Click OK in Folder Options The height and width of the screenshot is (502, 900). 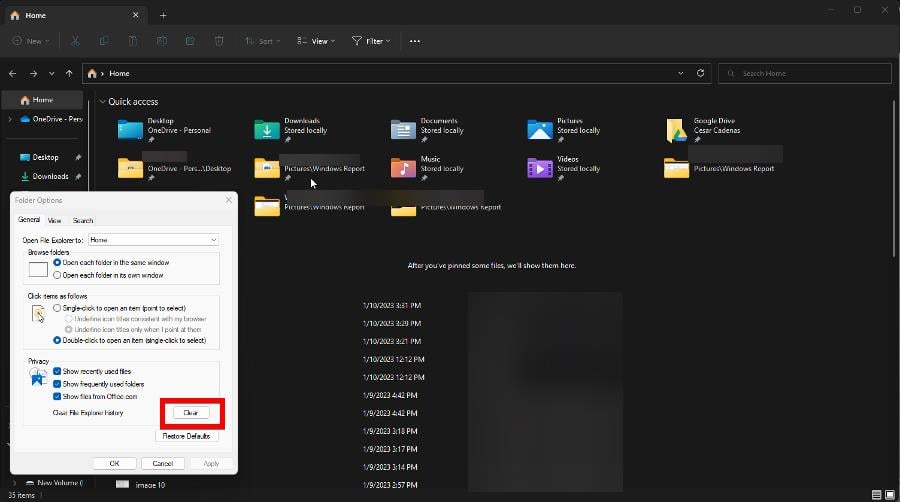[114, 464]
